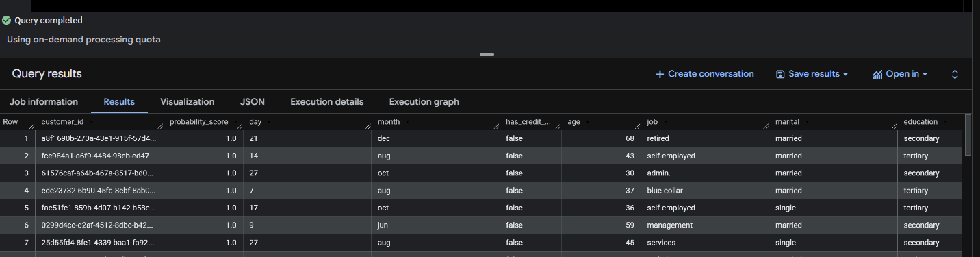Click the 'admin.' job cell
Screen dimensions: 980x257
(x=704, y=173)
